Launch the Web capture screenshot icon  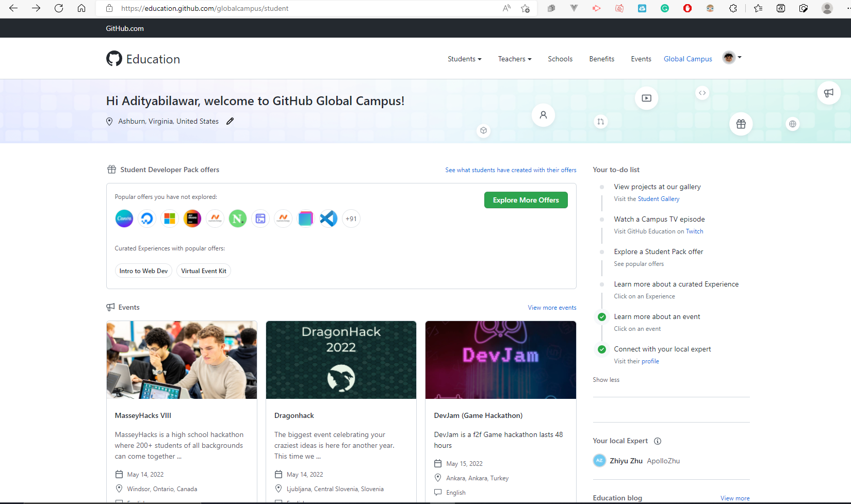(804, 8)
